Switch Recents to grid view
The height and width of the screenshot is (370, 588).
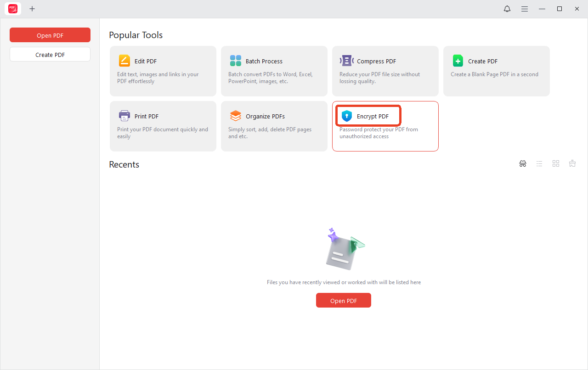click(x=556, y=164)
